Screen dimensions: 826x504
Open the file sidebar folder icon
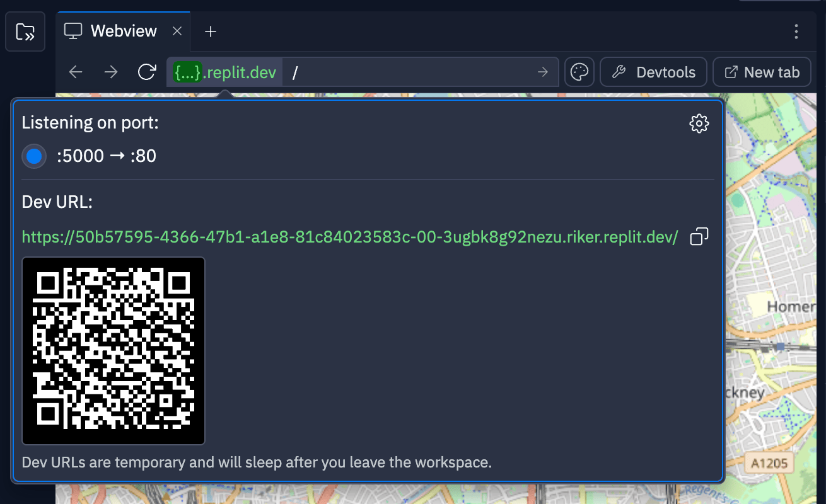25,31
